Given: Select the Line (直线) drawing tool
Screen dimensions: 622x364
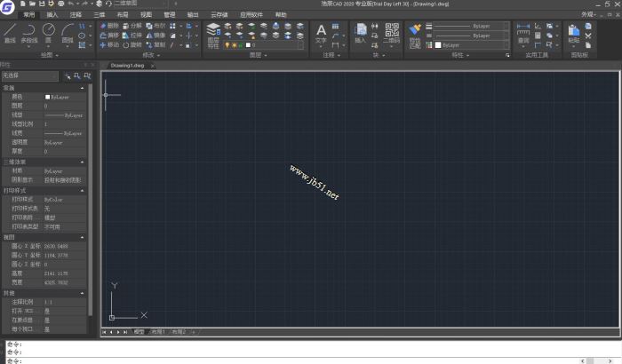Looking at the screenshot, I should tap(10, 33).
